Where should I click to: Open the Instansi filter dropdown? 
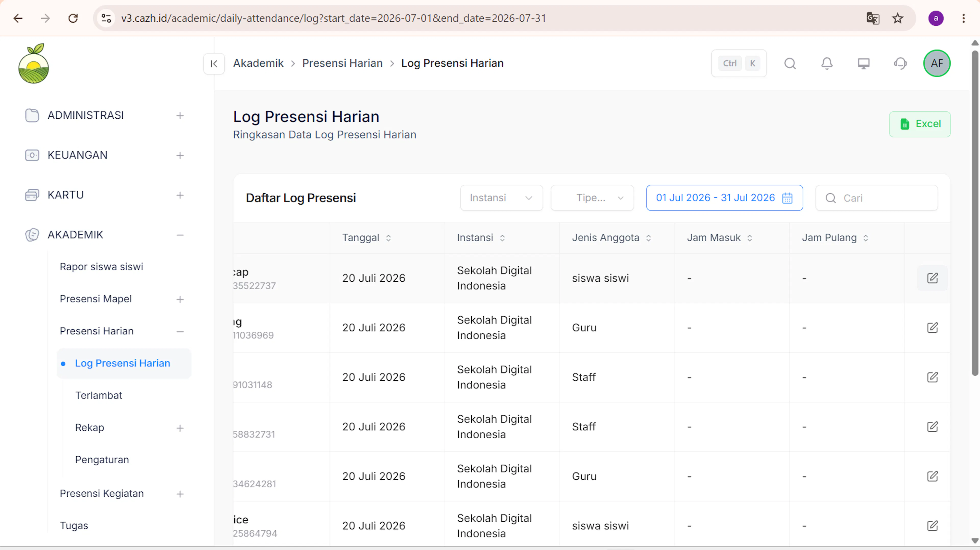pos(501,198)
